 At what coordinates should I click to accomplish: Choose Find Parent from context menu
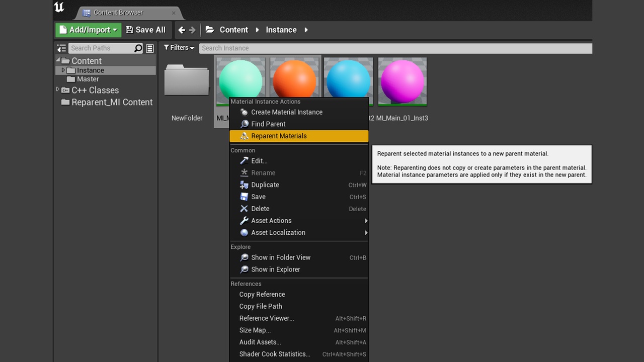(299, 124)
